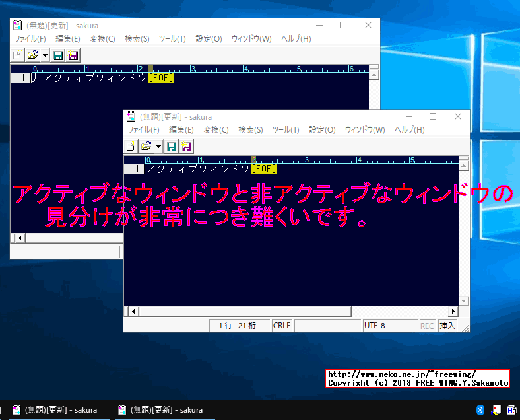Open ヘルプ(H) menu in back window

296,38
